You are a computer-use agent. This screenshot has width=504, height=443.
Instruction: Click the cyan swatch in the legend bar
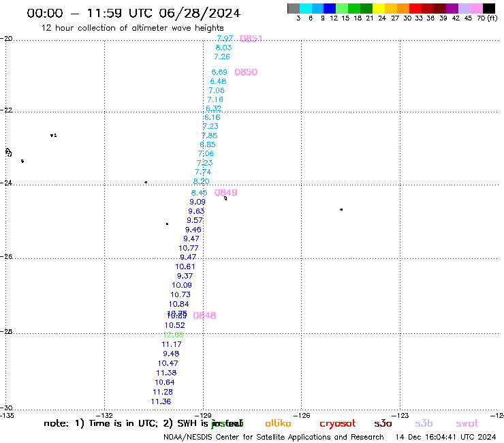[x=306, y=8]
